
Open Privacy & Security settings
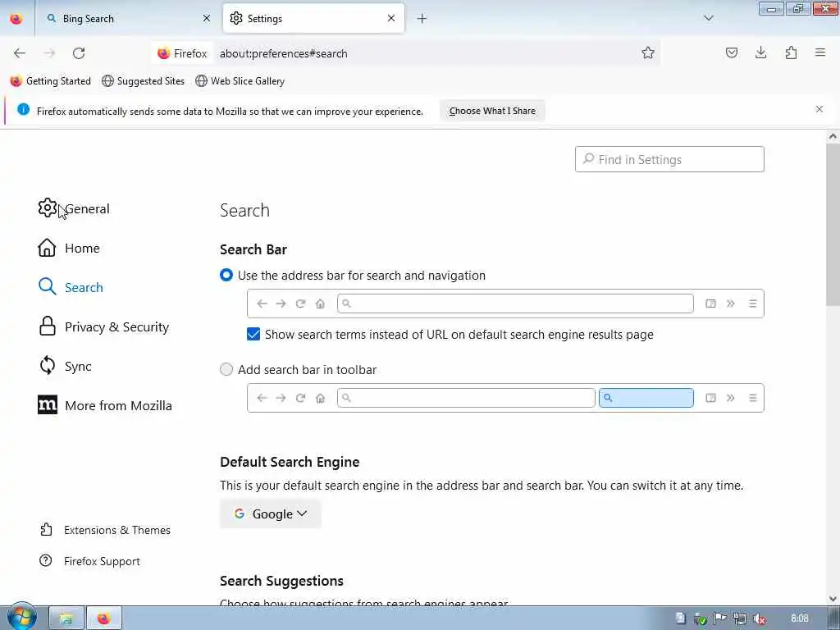tap(103, 326)
